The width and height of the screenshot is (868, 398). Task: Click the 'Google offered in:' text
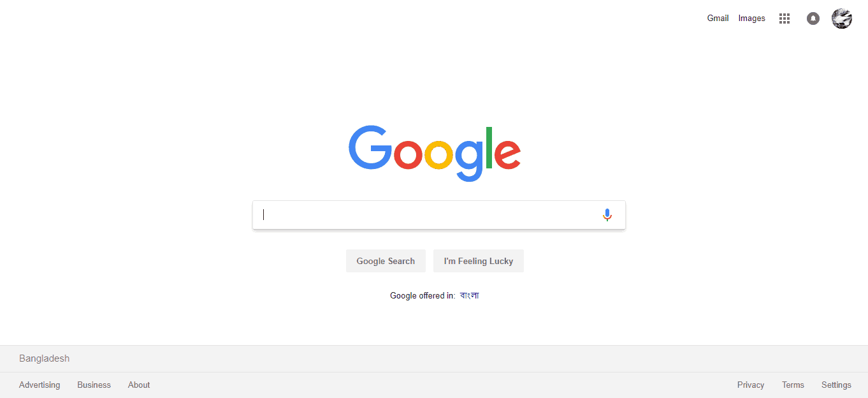[x=423, y=295]
